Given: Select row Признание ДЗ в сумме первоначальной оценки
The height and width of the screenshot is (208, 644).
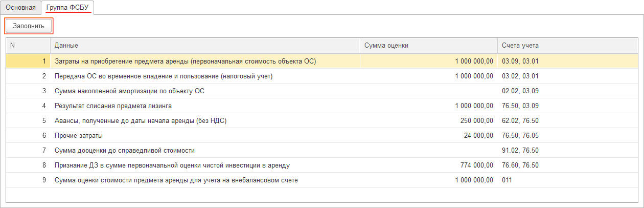Looking at the screenshot, I should [x=172, y=165].
